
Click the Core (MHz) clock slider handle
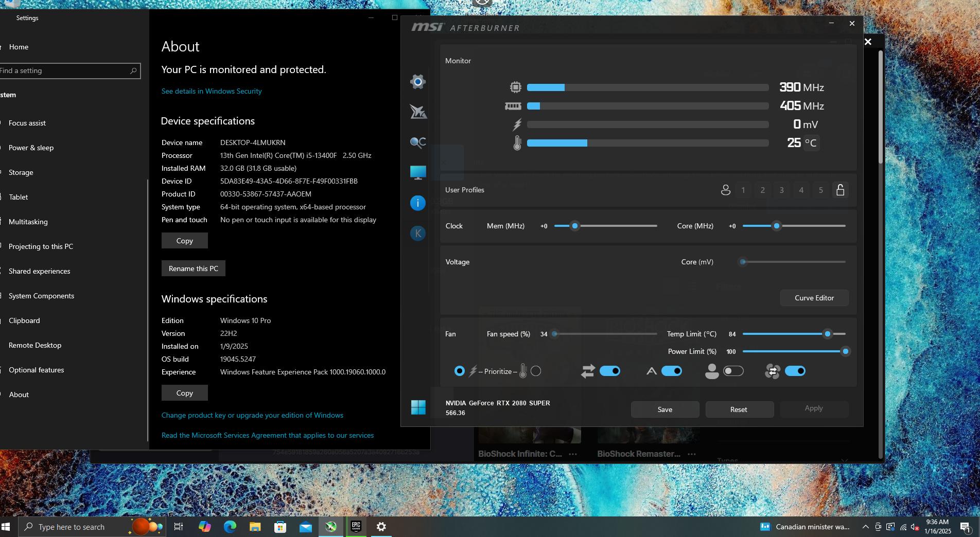777,226
